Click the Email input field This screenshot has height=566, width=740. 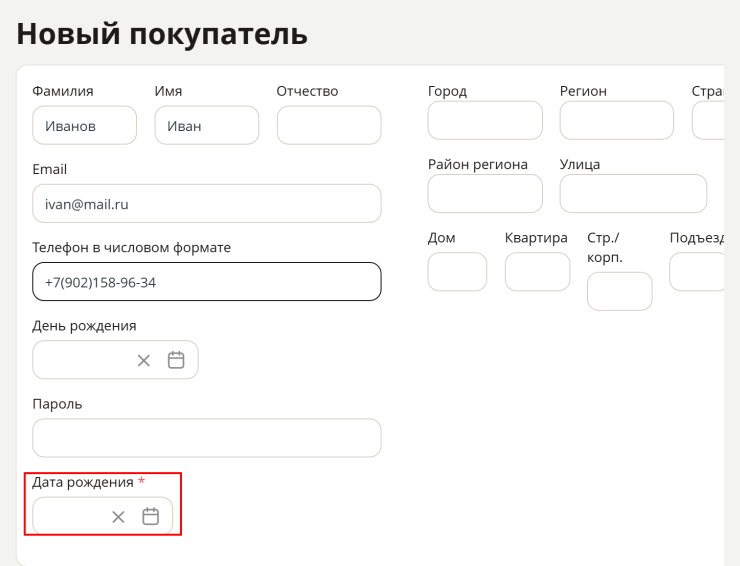(x=207, y=203)
